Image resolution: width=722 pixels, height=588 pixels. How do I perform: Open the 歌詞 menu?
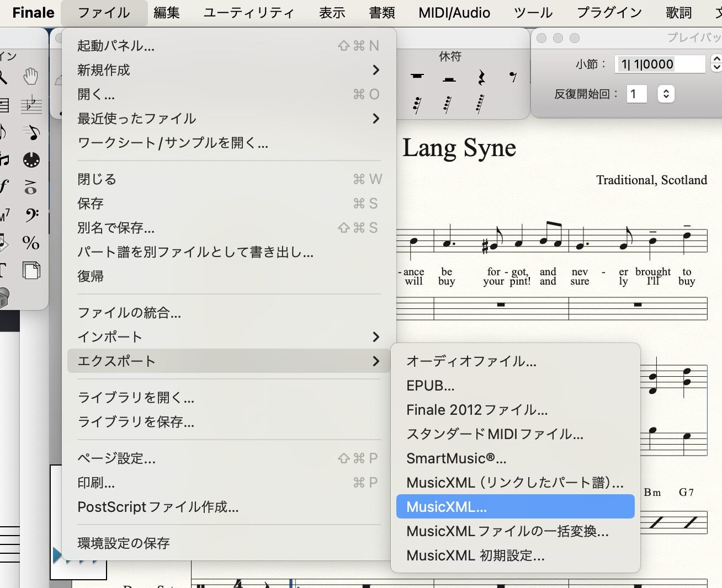(679, 13)
